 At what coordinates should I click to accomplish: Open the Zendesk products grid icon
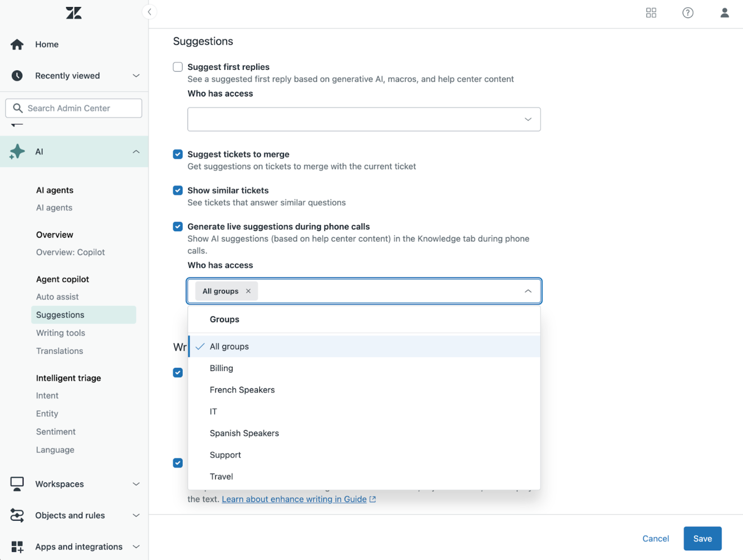pyautogui.click(x=651, y=13)
